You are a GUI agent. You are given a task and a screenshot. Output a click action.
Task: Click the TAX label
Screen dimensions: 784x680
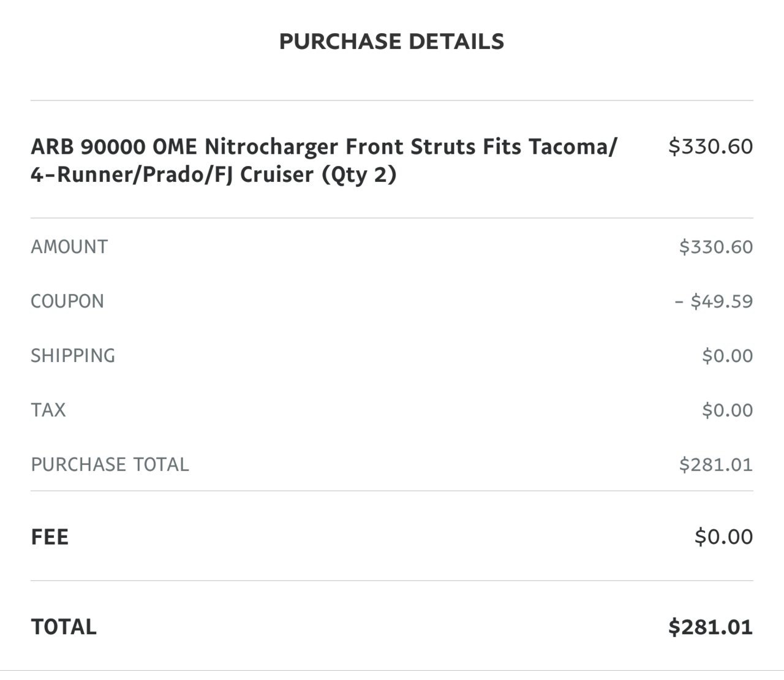pyautogui.click(x=48, y=410)
